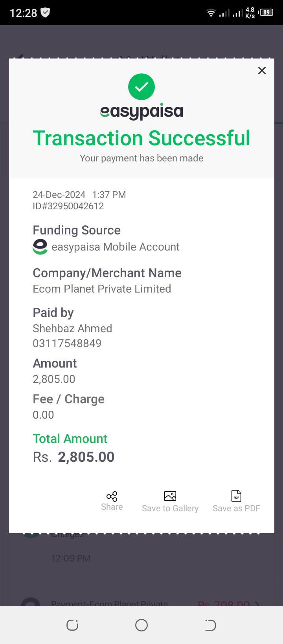Tap the battery indicator in status bar

tap(266, 13)
